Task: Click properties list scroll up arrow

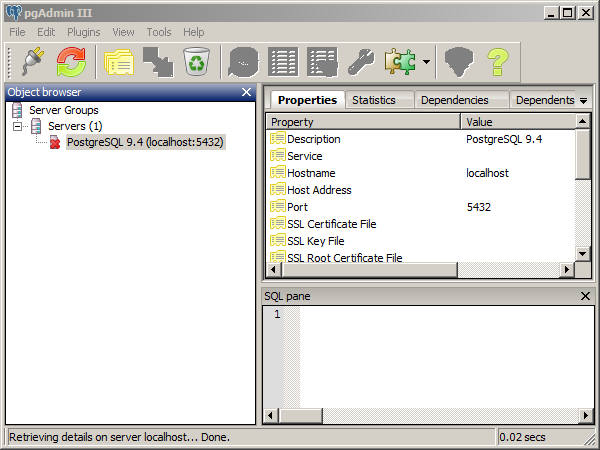Action: 583,122
